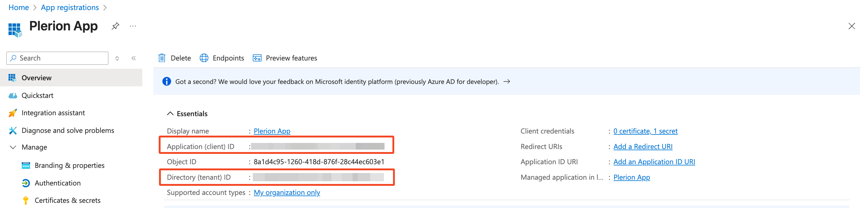
Task: Click the Diagnose wrench icon
Action: point(12,130)
